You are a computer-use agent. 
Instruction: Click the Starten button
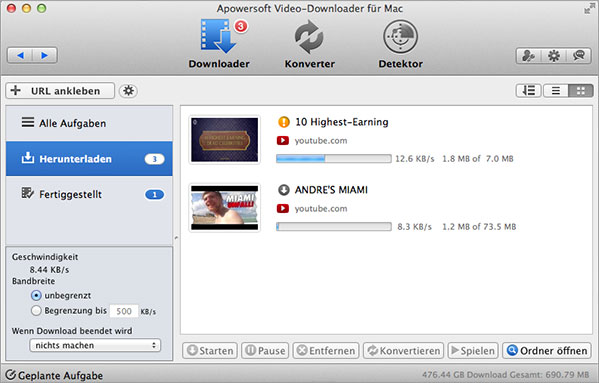tap(210, 351)
